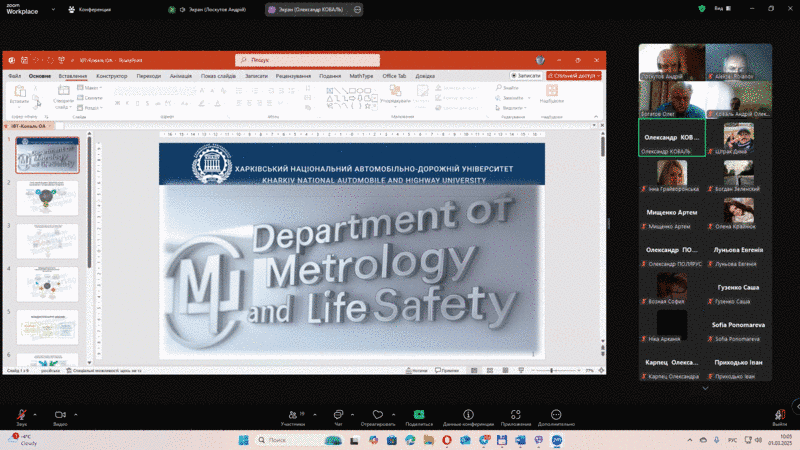The height and width of the screenshot is (450, 800).
Task: Select slide 2 thumbnail
Action: point(47,198)
